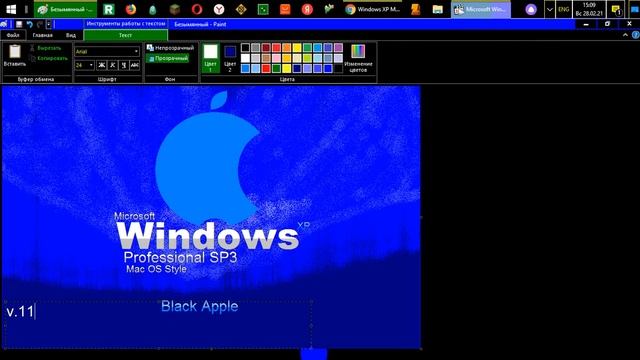
Task: Select the Transparent (Прозрачный) background option
Action: point(168,58)
